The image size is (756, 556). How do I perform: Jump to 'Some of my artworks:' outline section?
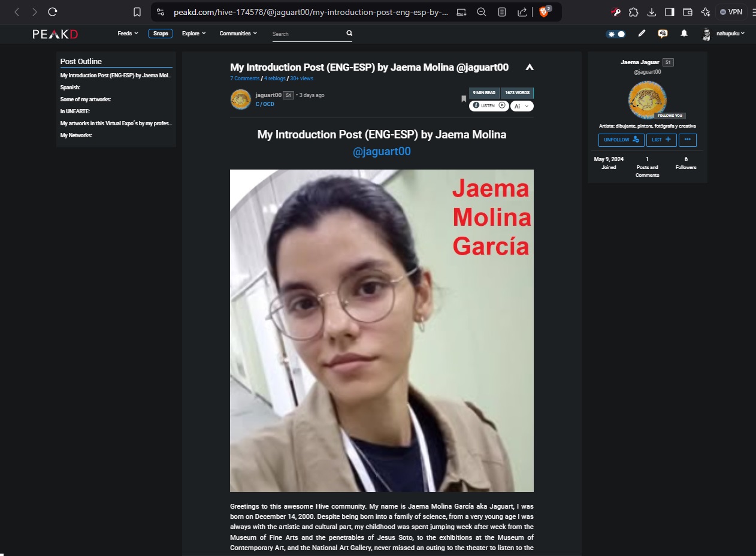point(85,99)
